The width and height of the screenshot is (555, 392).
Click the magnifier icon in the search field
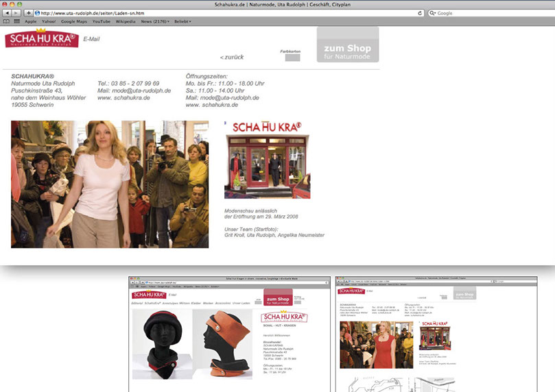(433, 13)
